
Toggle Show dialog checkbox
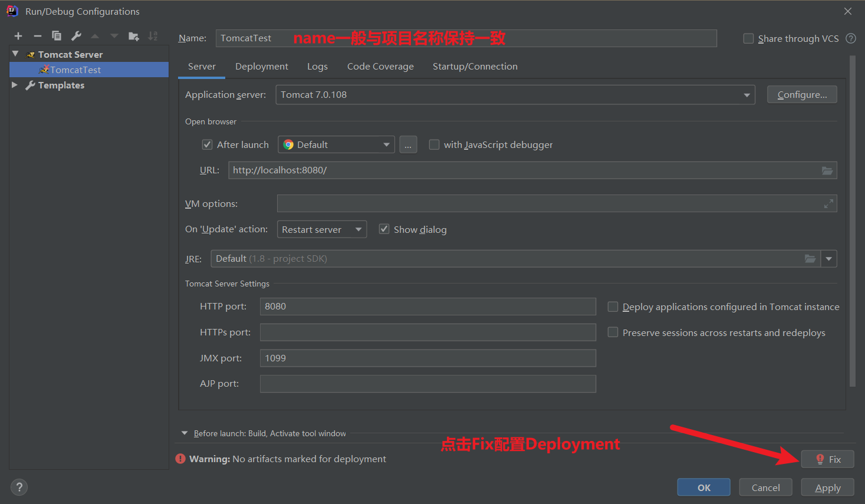(x=384, y=229)
